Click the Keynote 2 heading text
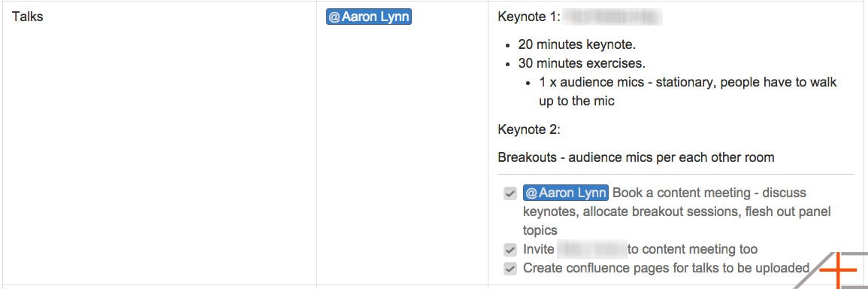 530,129
